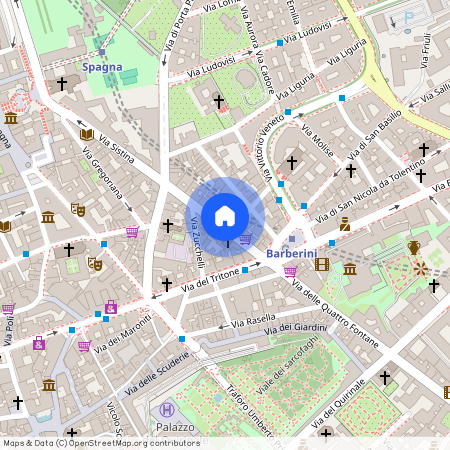Viewport: 450px width, 450px height.
Task: Click the police officer icon on the map
Action: tap(345, 224)
